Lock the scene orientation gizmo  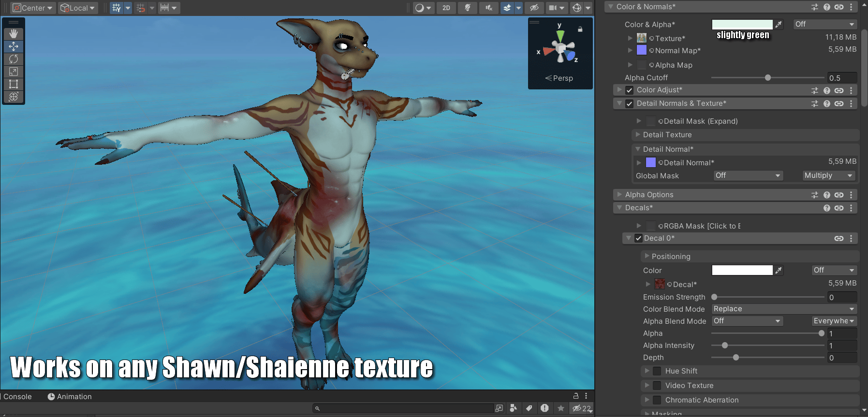point(580,29)
